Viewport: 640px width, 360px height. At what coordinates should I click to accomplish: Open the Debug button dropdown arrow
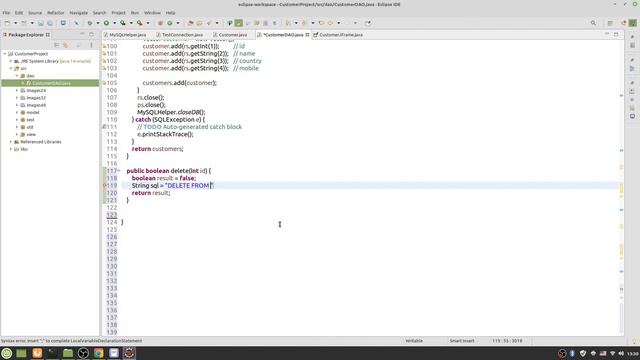tap(98, 23)
